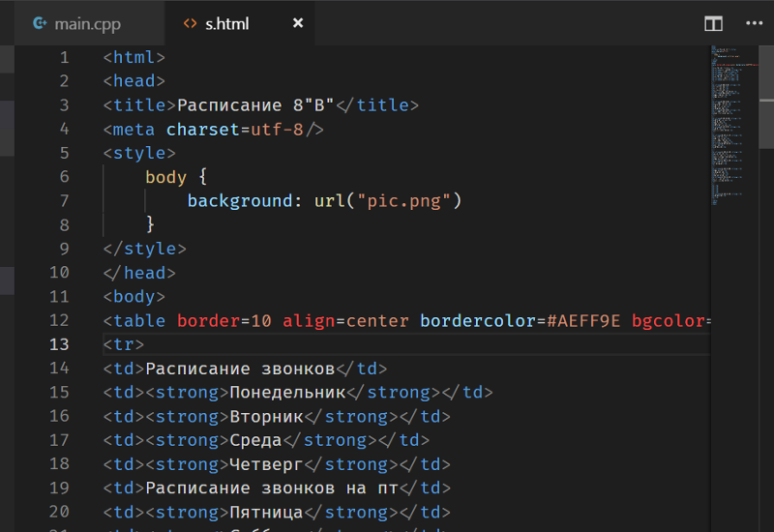Click the minimap code overview

coord(734,126)
